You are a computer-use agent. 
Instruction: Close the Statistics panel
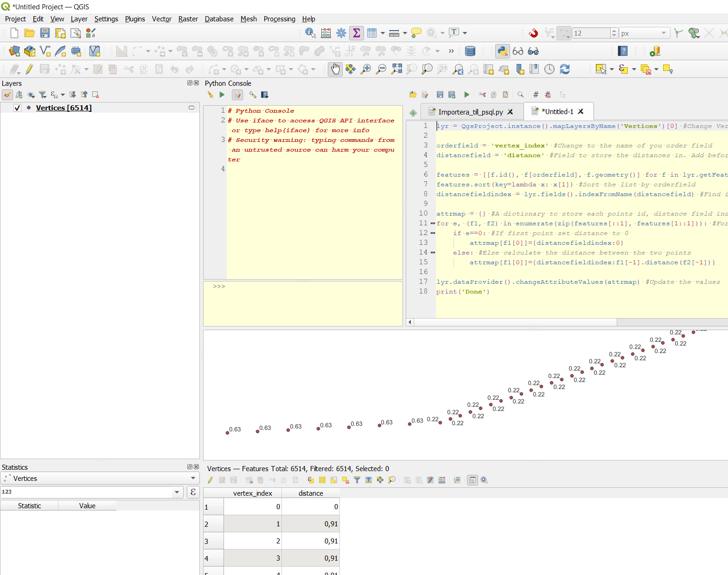pos(196,467)
